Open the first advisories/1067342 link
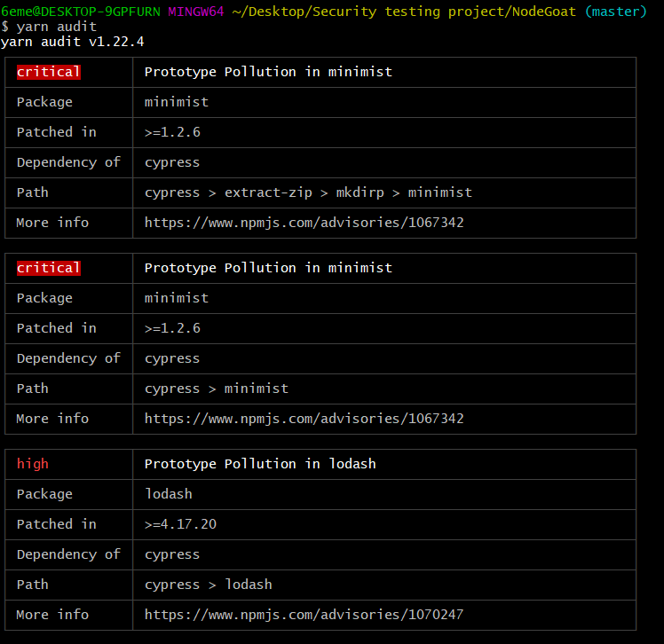Image resolution: width=664 pixels, height=644 pixels. [x=304, y=223]
